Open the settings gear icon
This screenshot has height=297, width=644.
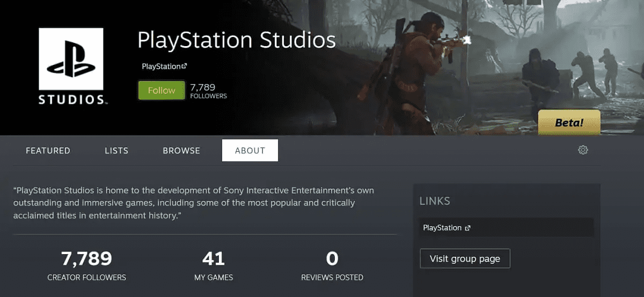583,150
